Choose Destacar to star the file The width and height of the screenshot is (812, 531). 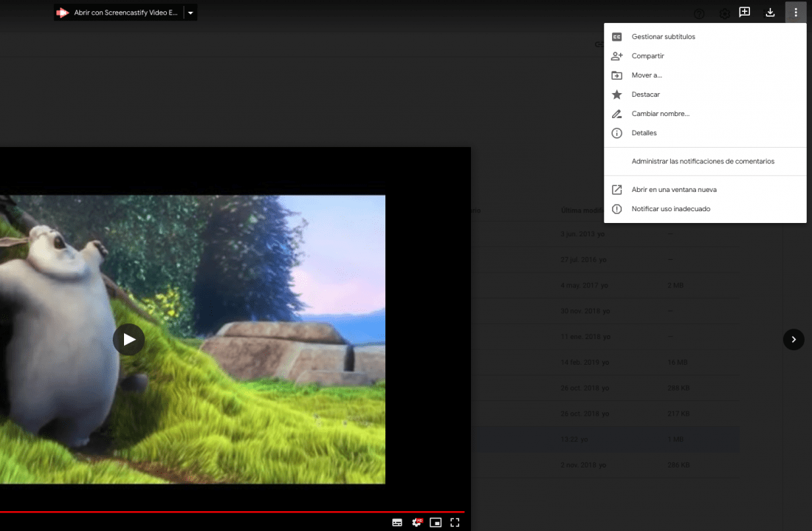pos(705,95)
